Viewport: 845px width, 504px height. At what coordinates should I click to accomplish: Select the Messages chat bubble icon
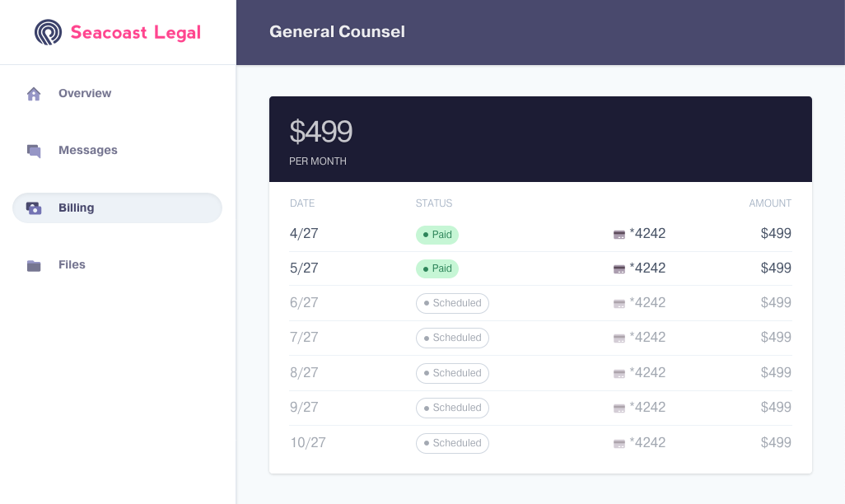click(33, 151)
